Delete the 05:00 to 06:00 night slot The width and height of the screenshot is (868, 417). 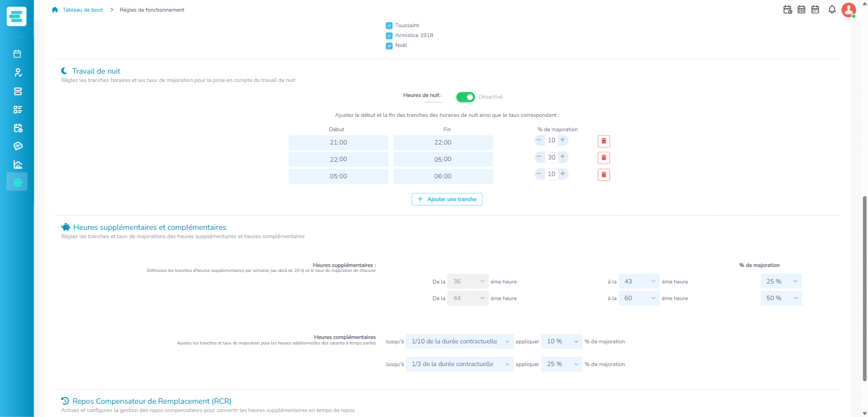pyautogui.click(x=604, y=175)
